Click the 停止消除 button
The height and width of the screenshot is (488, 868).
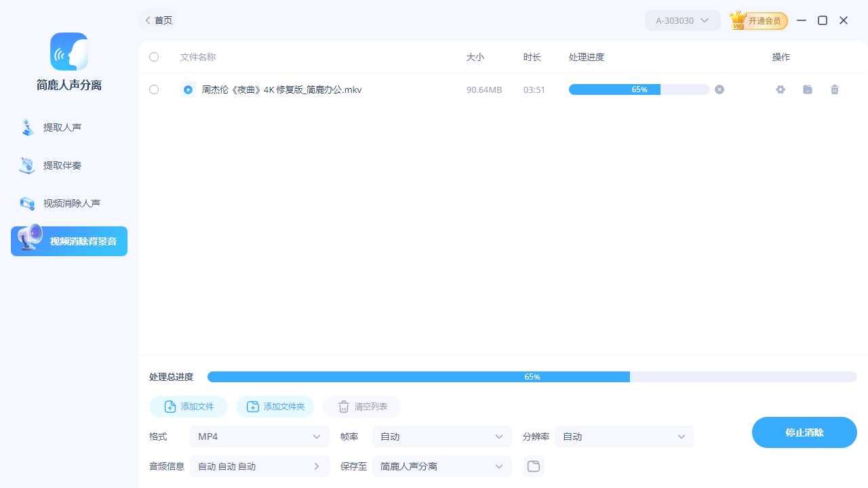click(x=804, y=432)
